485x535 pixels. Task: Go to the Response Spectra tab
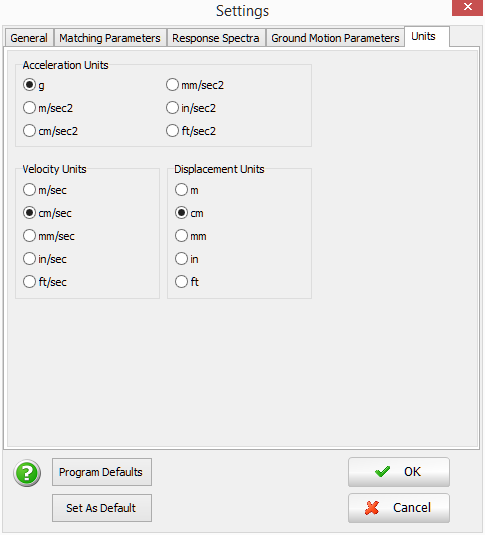pyautogui.click(x=216, y=38)
